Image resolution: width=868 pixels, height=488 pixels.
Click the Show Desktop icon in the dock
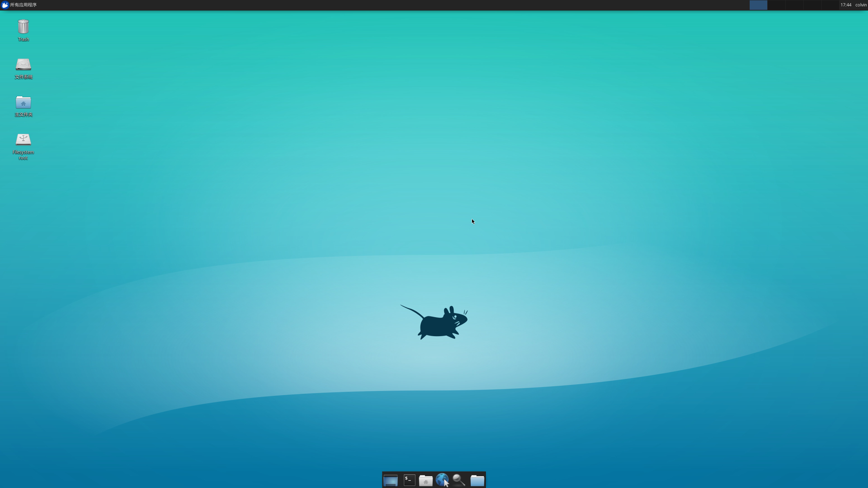[391, 480]
